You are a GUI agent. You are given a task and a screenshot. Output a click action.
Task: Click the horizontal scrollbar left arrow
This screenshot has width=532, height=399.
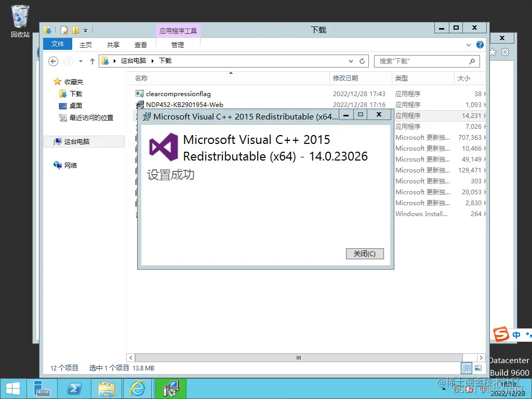(x=131, y=357)
